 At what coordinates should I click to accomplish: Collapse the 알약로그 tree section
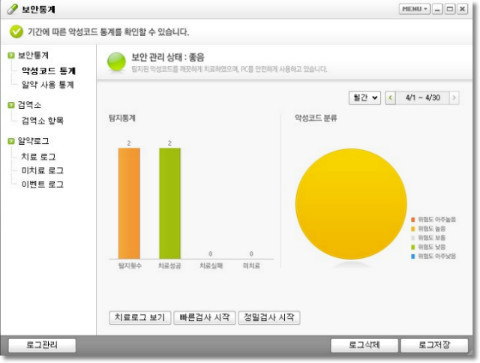[x=11, y=141]
